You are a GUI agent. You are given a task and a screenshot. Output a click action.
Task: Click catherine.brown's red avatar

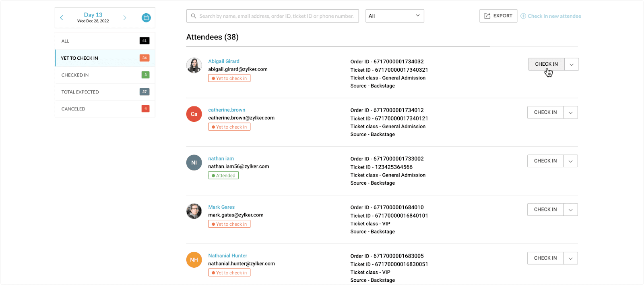(194, 114)
